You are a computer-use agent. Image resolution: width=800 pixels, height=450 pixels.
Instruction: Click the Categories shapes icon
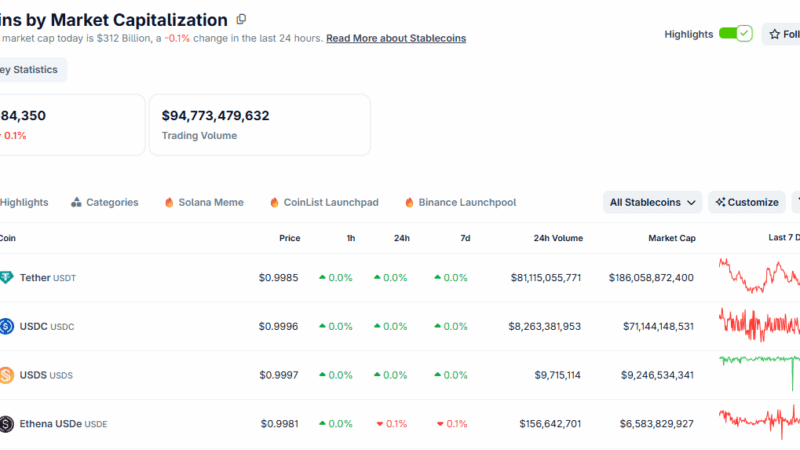tap(76, 203)
